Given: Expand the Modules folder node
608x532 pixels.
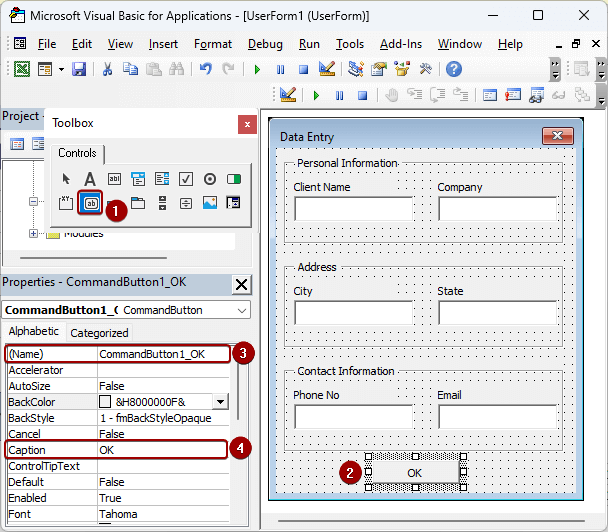Looking at the screenshot, I should [x=33, y=233].
